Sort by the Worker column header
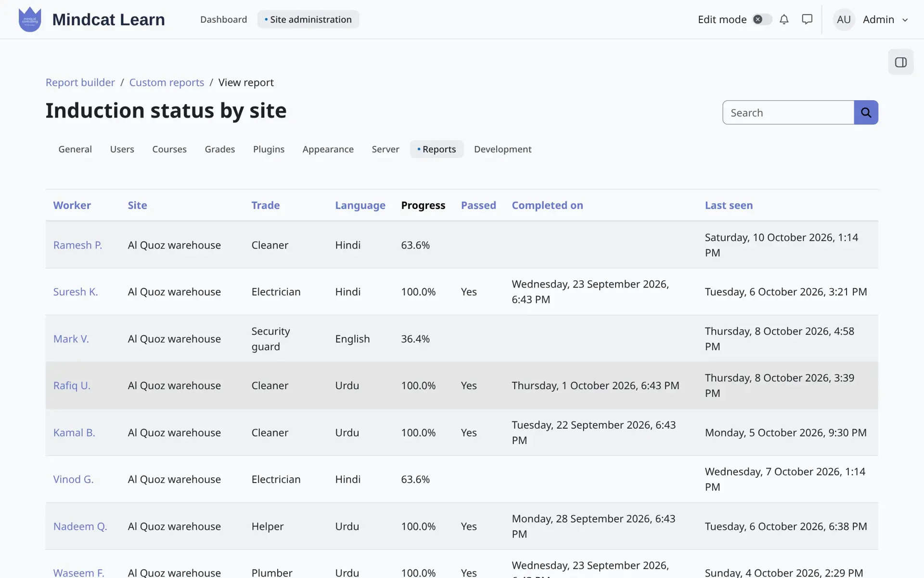Viewport: 924px width, 578px height. [x=72, y=205]
